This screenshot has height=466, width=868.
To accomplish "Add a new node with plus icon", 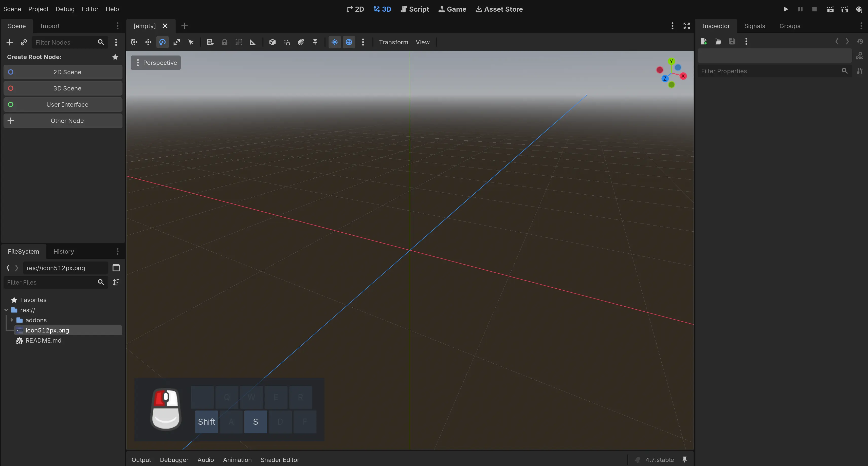I will (9, 42).
